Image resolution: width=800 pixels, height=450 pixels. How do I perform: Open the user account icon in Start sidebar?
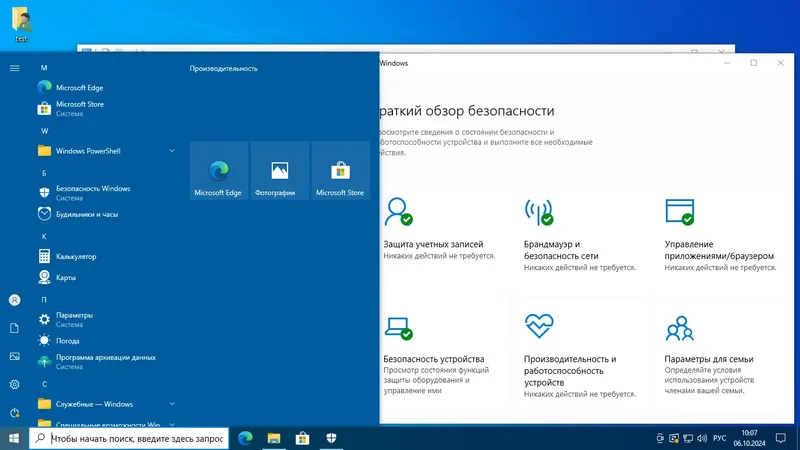14,300
